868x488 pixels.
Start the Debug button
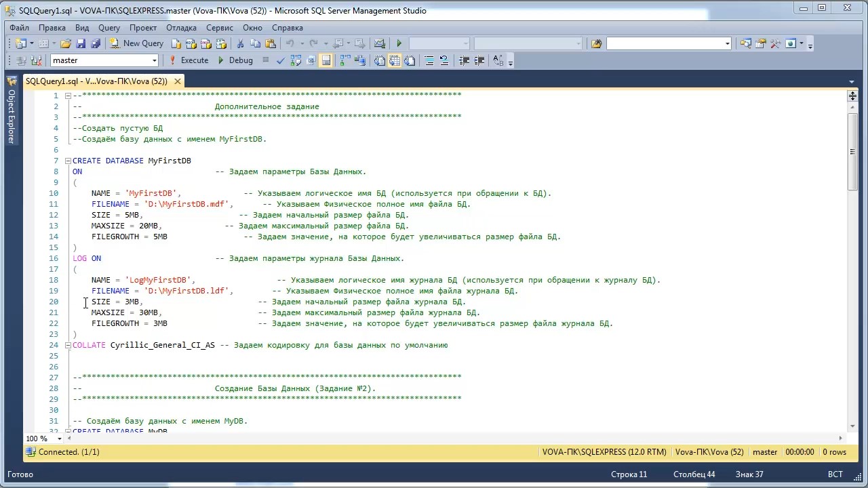click(x=235, y=60)
